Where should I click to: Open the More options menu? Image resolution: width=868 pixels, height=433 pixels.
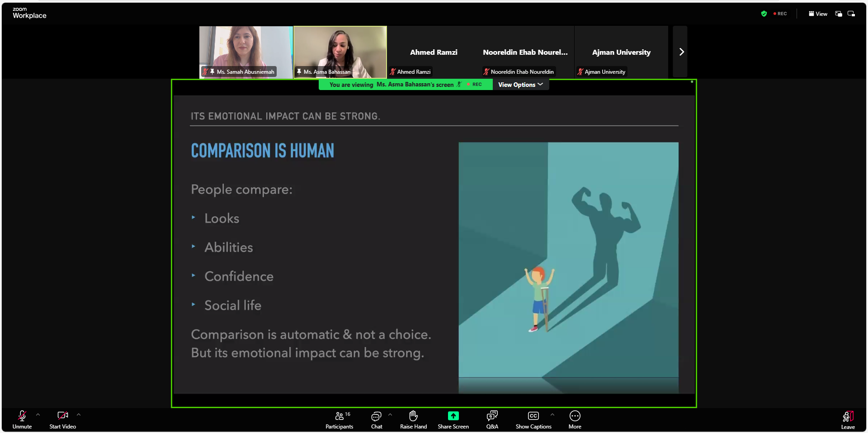(575, 419)
